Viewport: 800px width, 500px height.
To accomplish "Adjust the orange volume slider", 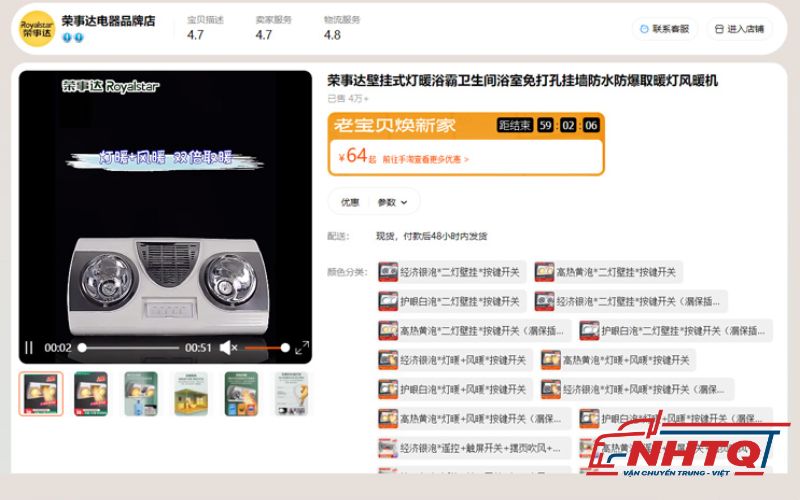I will click(x=266, y=348).
